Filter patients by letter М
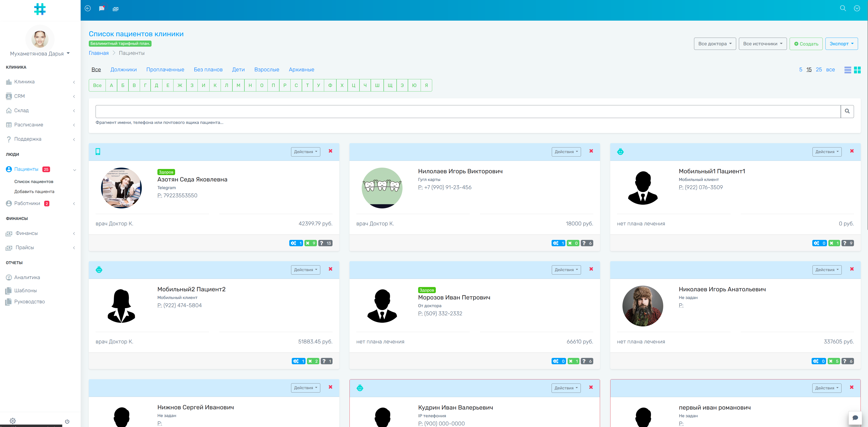 point(238,85)
